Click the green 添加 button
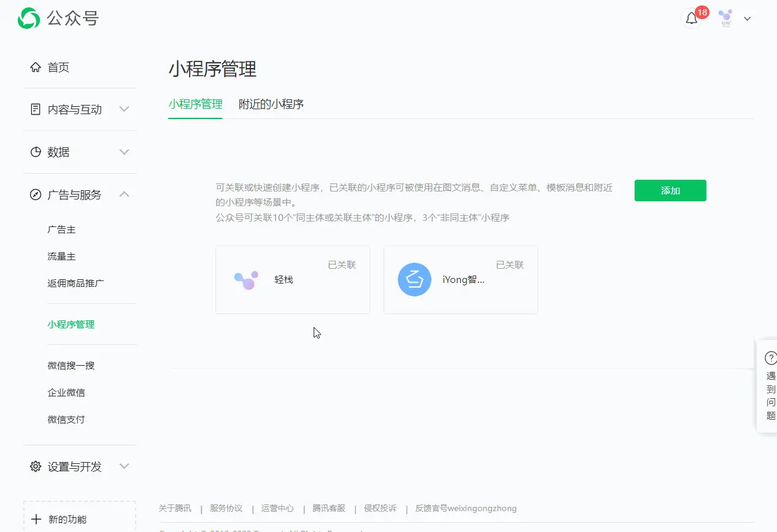The width and height of the screenshot is (777, 532). click(x=670, y=190)
